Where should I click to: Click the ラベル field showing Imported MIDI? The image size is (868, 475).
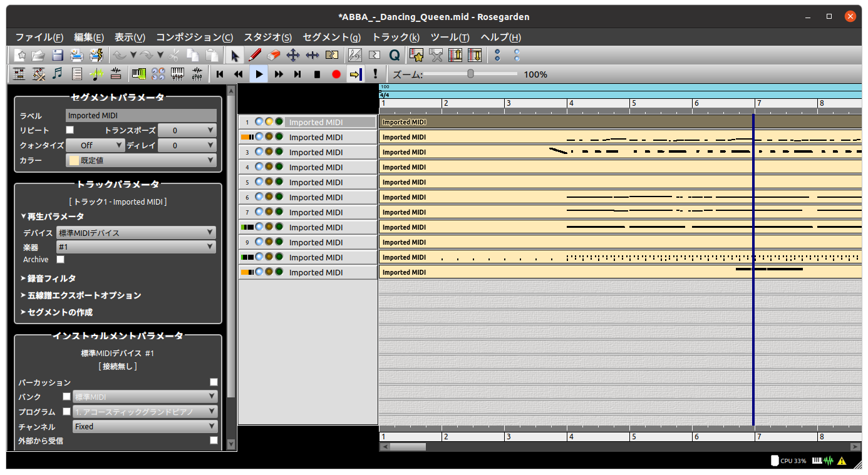click(141, 115)
